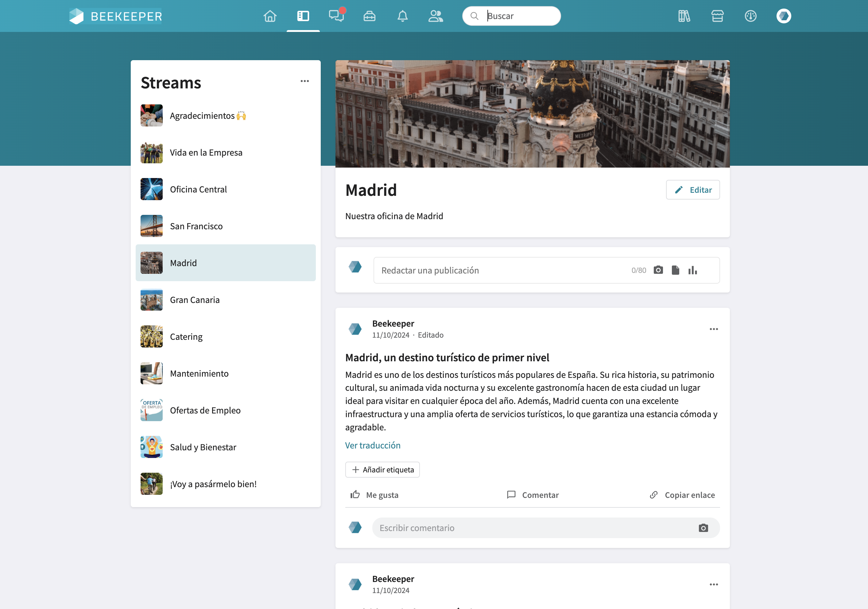Open the marketplace store icon
868x609 pixels.
coord(717,16)
